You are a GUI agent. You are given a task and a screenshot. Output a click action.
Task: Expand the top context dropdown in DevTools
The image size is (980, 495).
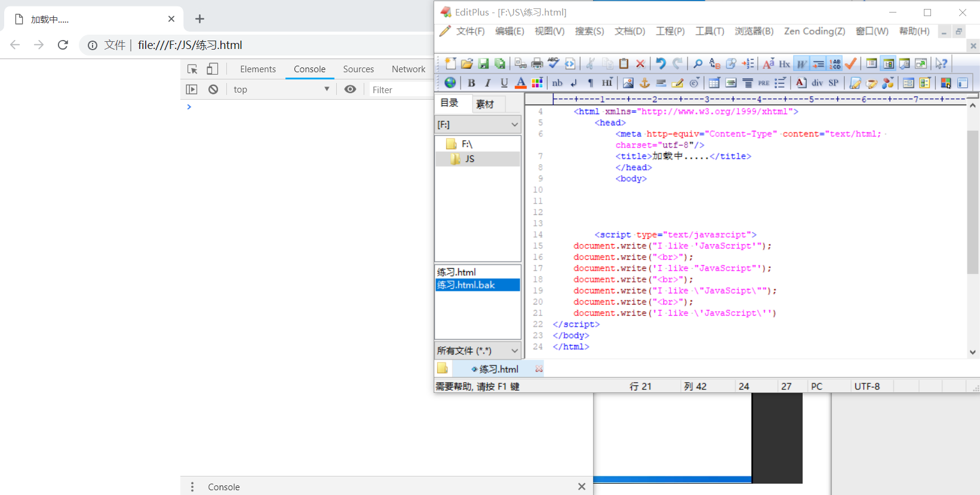(281, 90)
